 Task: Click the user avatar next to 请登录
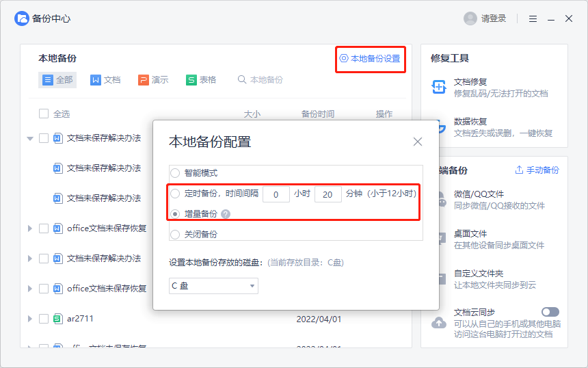click(470, 18)
